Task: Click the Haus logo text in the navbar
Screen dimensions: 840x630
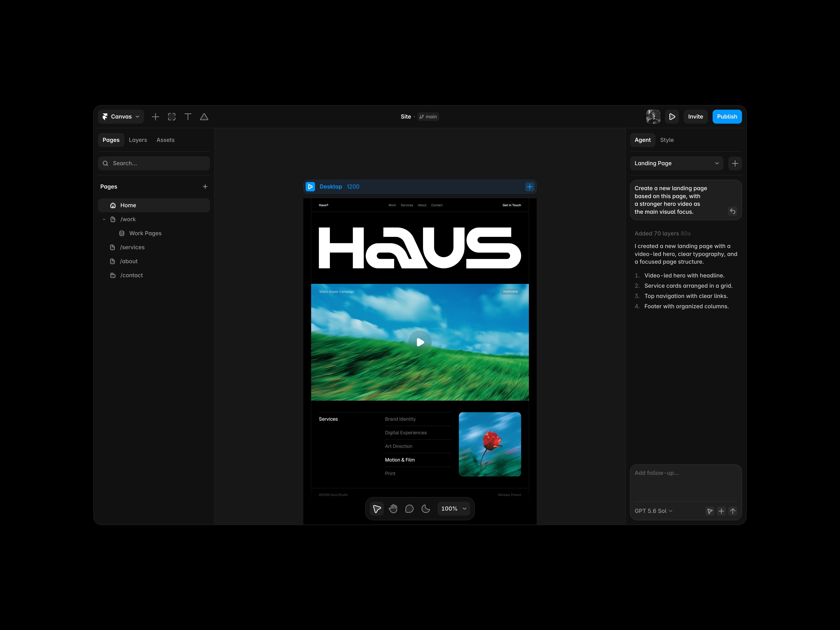Action: [x=324, y=205]
